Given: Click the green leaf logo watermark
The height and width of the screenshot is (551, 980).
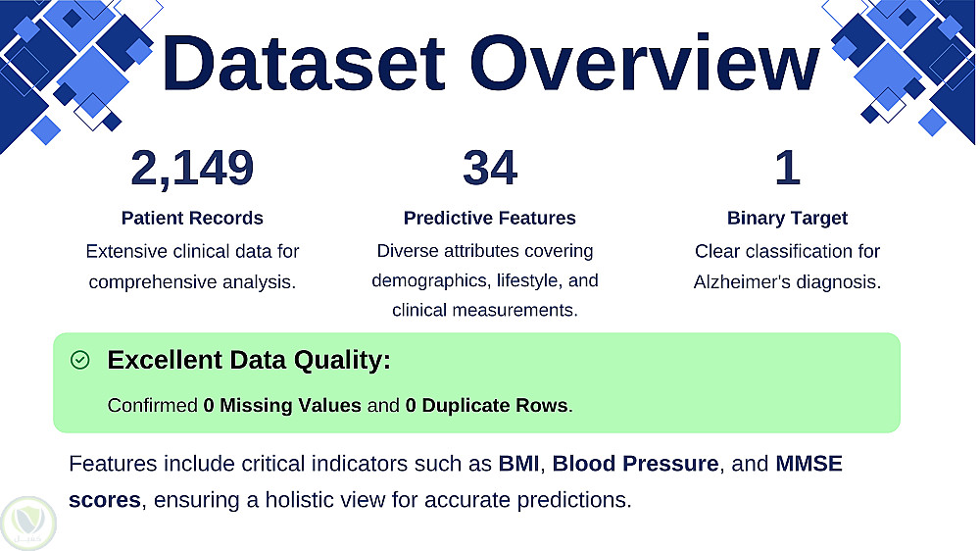Looking at the screenshot, I should [x=27, y=522].
